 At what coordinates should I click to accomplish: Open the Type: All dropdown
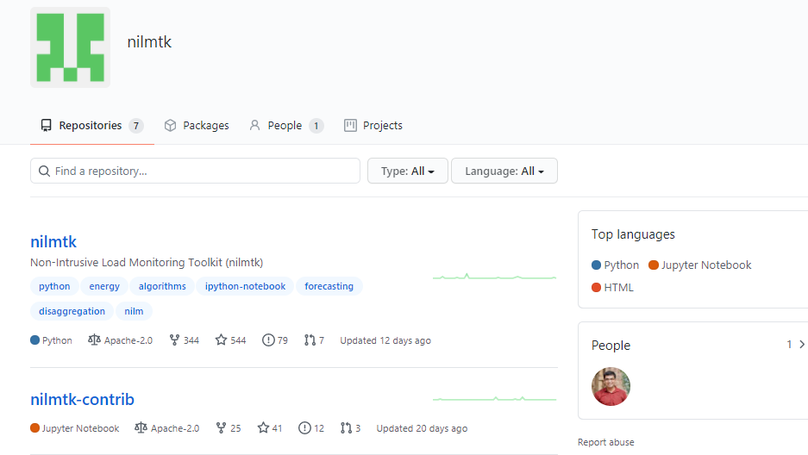point(407,171)
